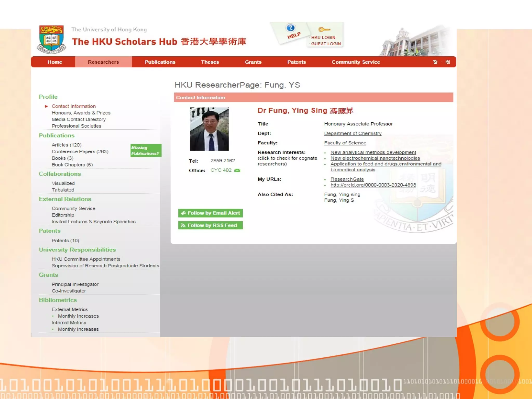
Task: Open Patents (10) in sidebar
Action: click(x=65, y=241)
